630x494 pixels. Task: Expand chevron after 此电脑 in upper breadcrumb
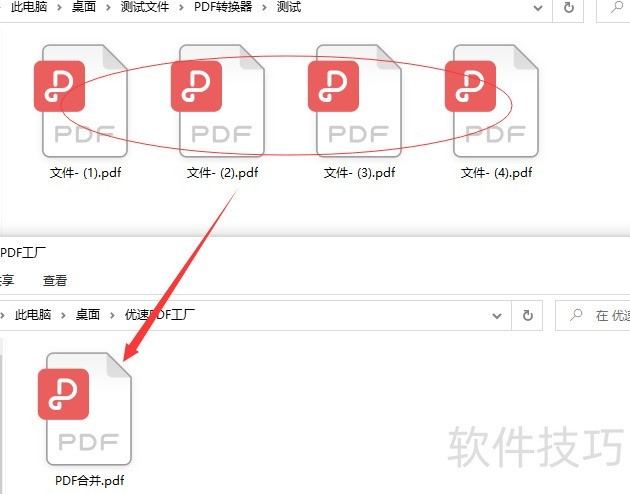point(59,7)
